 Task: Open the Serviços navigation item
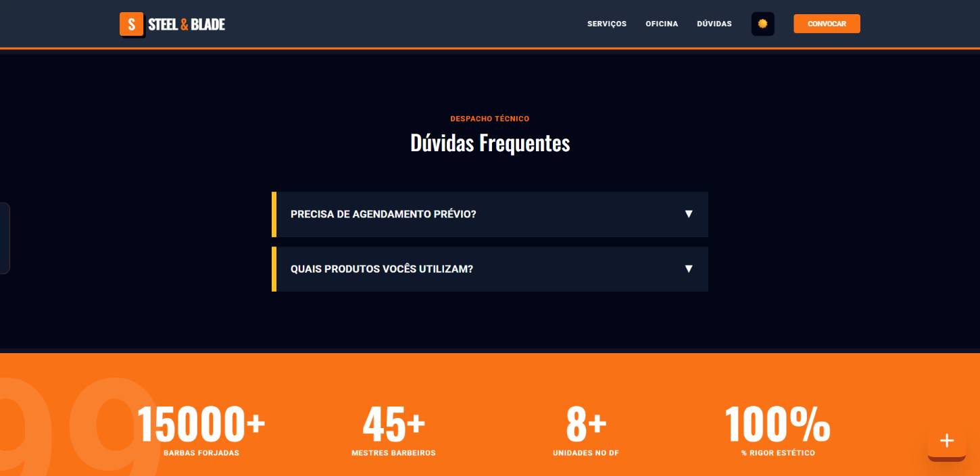pos(606,24)
